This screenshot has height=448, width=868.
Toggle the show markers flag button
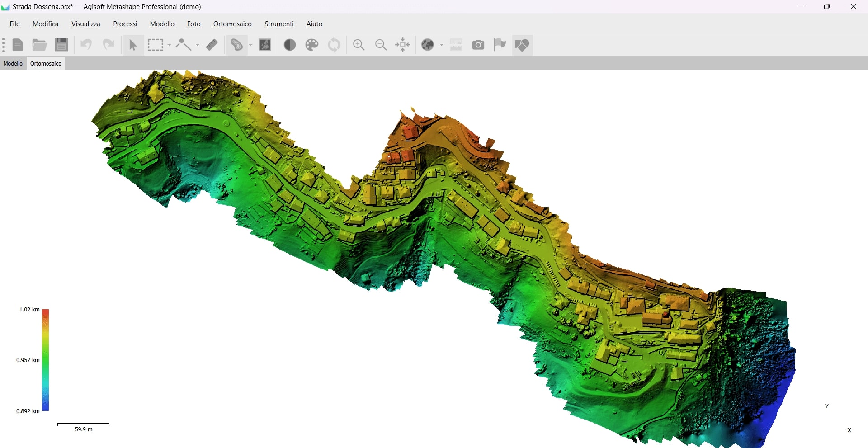point(500,45)
